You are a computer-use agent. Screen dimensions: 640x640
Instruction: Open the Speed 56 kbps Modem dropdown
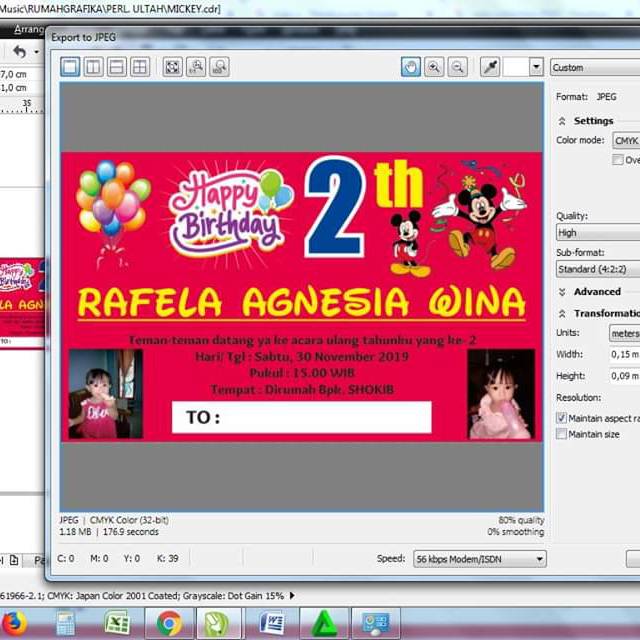pyautogui.click(x=479, y=559)
